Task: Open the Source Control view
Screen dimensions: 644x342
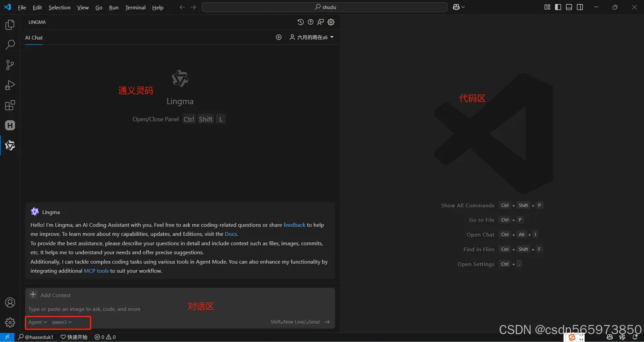Action: [10, 65]
